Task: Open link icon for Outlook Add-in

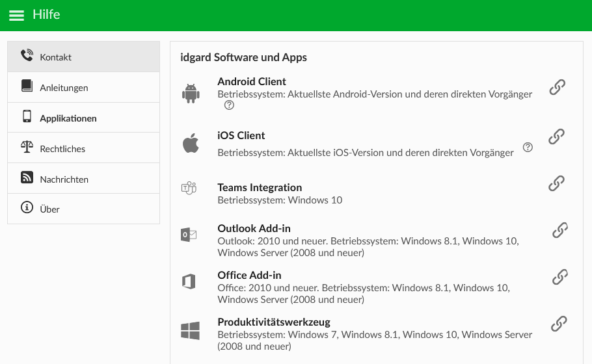Action: coord(560,230)
